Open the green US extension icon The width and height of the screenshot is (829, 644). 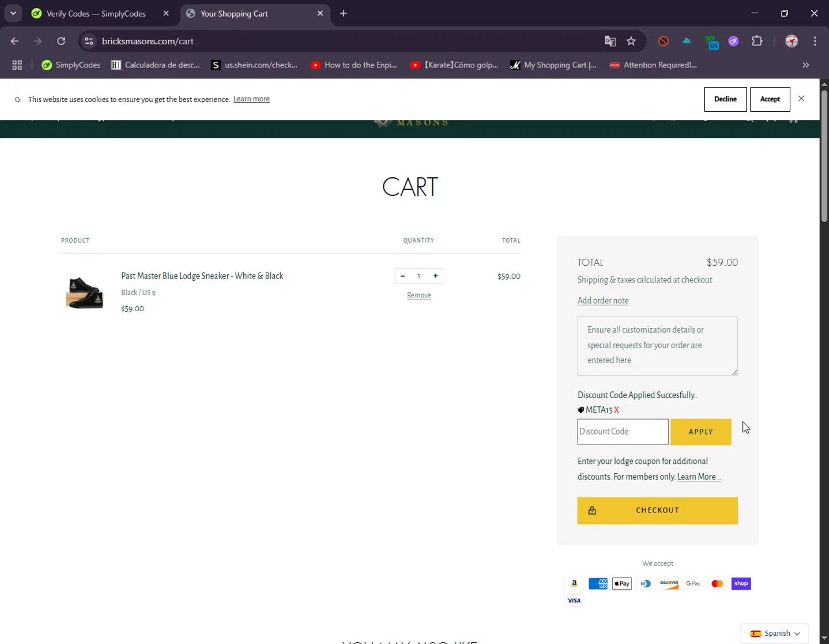tap(711, 42)
